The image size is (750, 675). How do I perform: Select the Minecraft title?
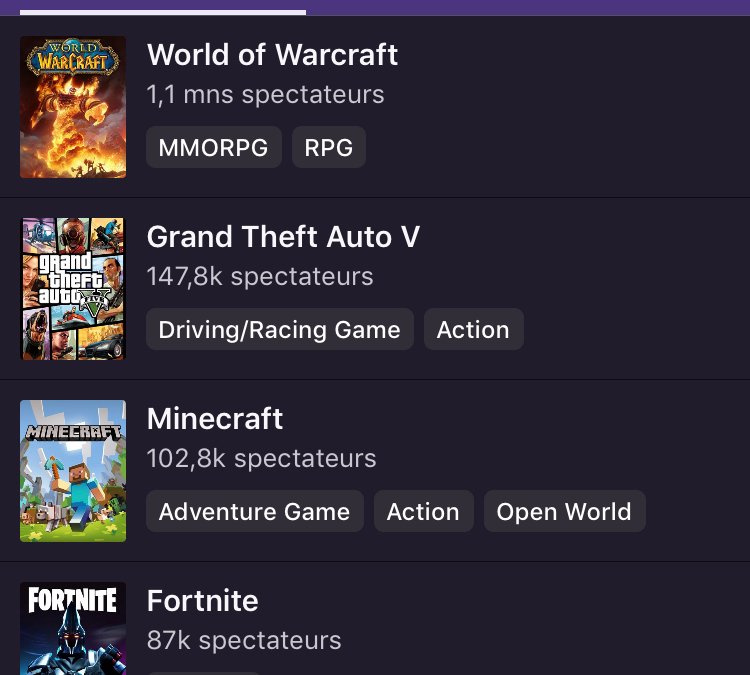coord(215,419)
